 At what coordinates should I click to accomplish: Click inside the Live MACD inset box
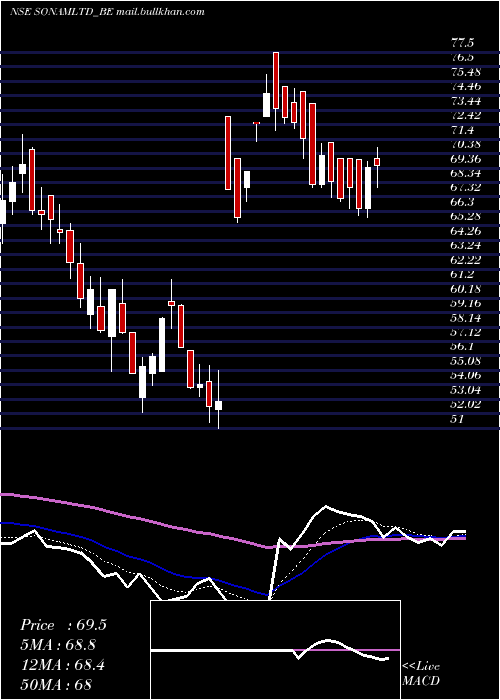[275, 650]
